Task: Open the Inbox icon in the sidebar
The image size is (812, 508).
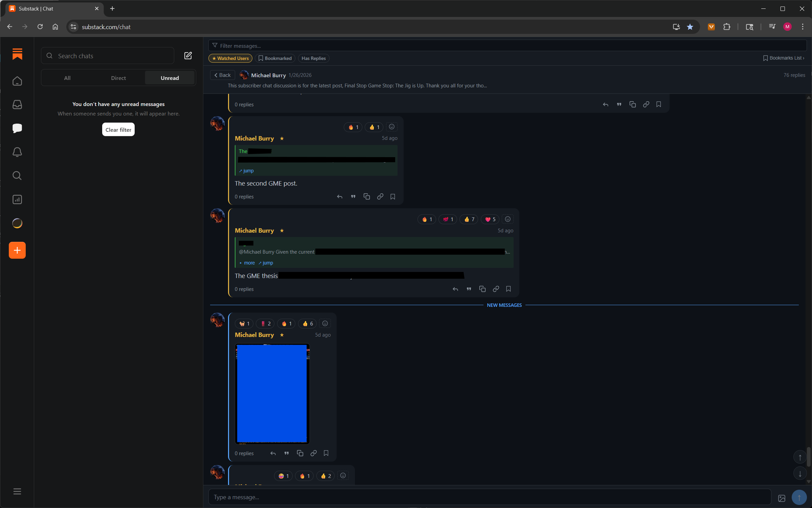Action: 17,104
